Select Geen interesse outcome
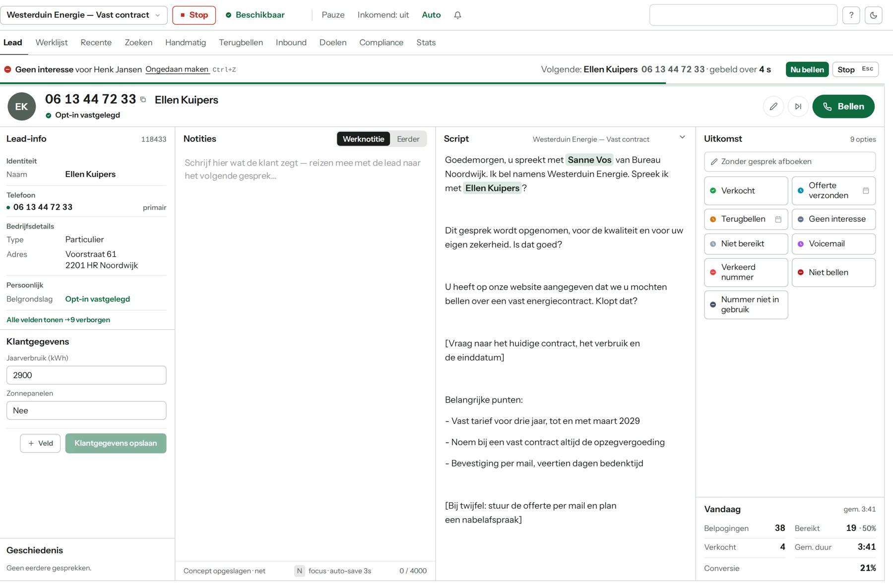This screenshot has height=588, width=893. (833, 219)
